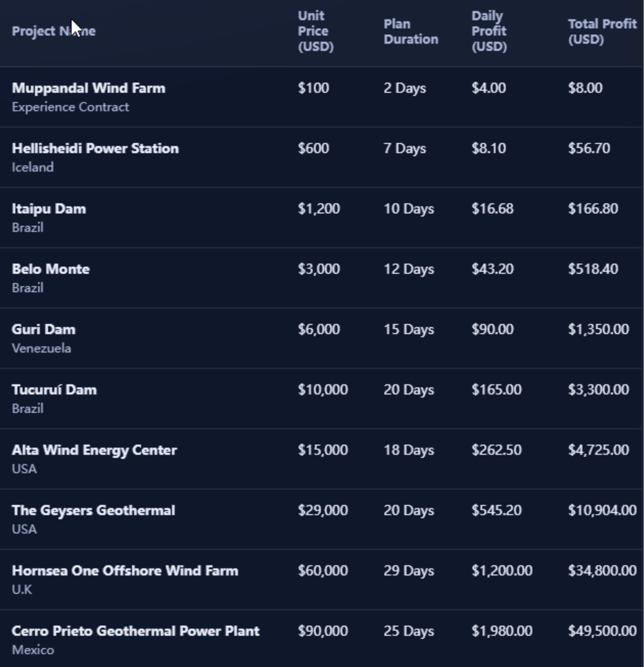The height and width of the screenshot is (667, 644).
Task: Open the Tucuruí Dam project
Action: pyautogui.click(x=54, y=390)
